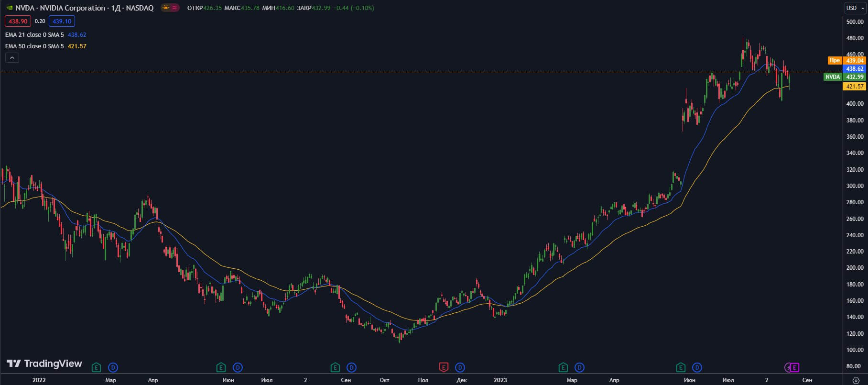The height and width of the screenshot is (385, 868).
Task: Open the green earnings marker before Июн 2023
Action: [681, 367]
